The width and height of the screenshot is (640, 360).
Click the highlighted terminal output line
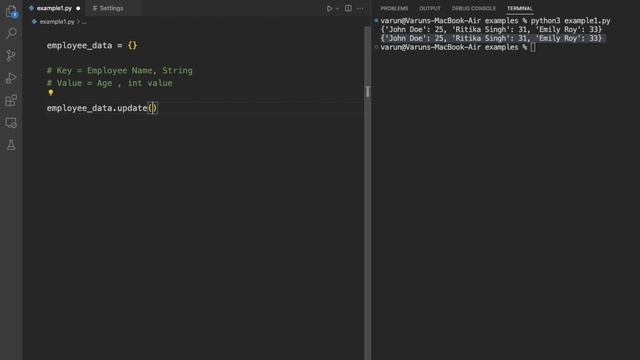(491, 38)
